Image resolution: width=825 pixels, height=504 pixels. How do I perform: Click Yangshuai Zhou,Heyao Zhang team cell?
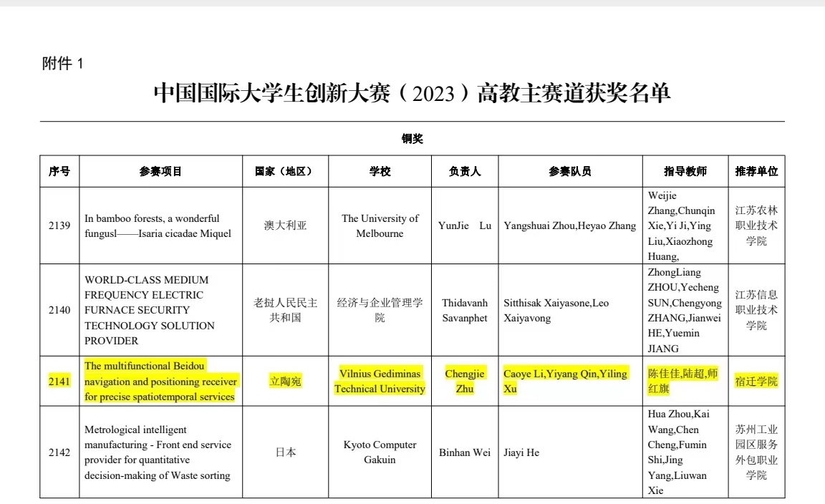pyautogui.click(x=570, y=226)
